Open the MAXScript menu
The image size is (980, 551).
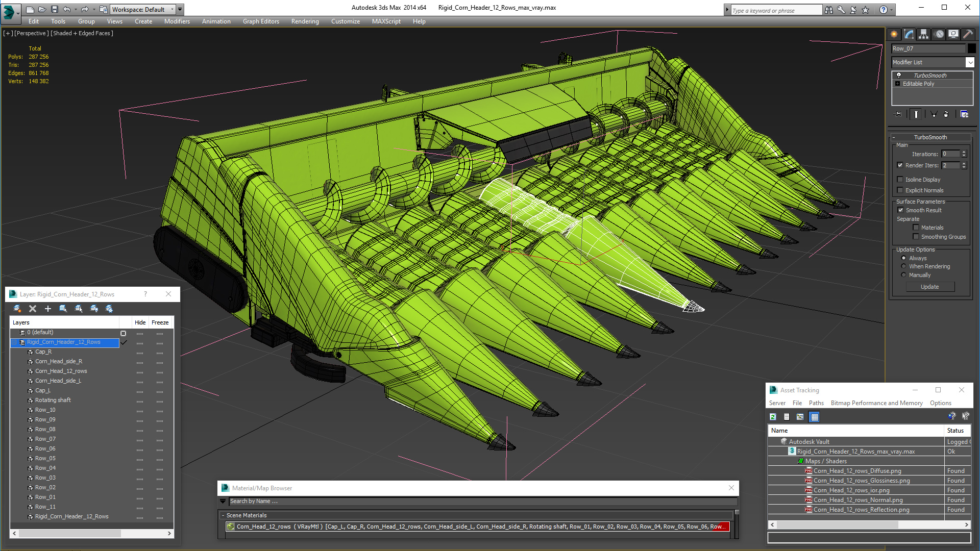(386, 21)
